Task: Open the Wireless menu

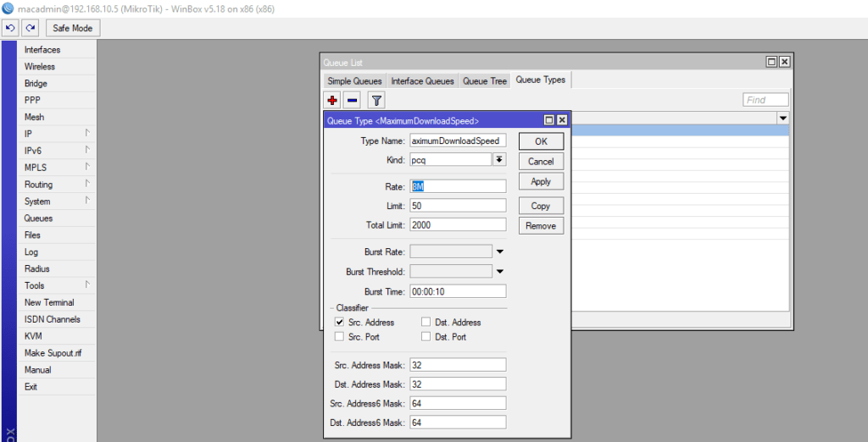Action: [x=57, y=66]
